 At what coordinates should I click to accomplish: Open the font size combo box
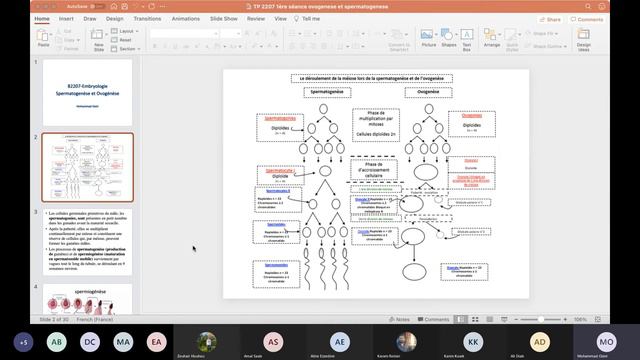point(231,33)
